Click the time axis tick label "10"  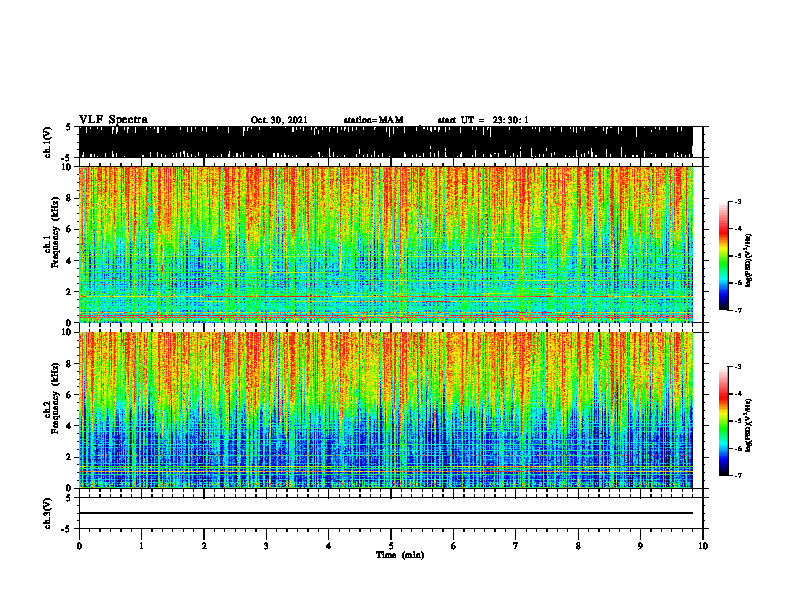point(703,546)
